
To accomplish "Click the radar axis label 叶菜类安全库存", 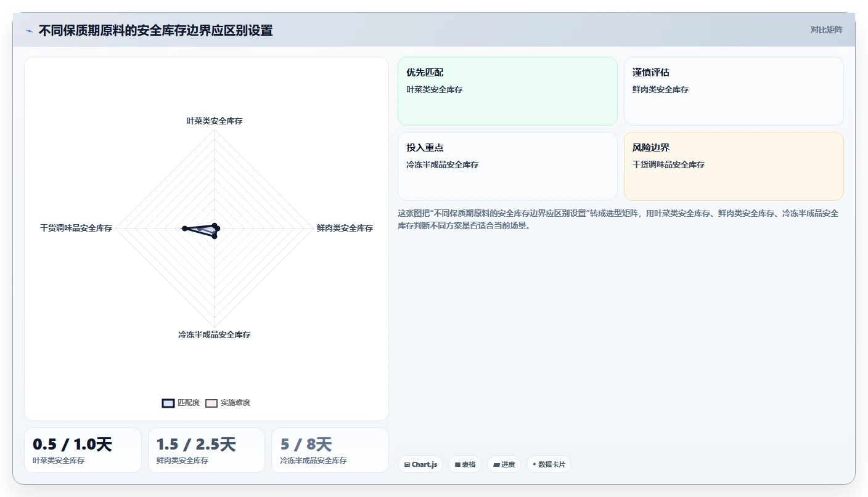I will (215, 121).
